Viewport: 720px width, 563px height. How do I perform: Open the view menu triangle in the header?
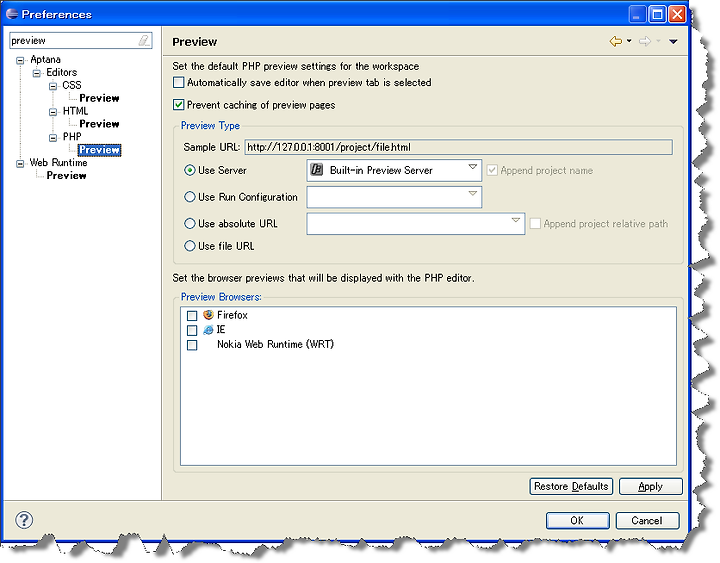673,41
